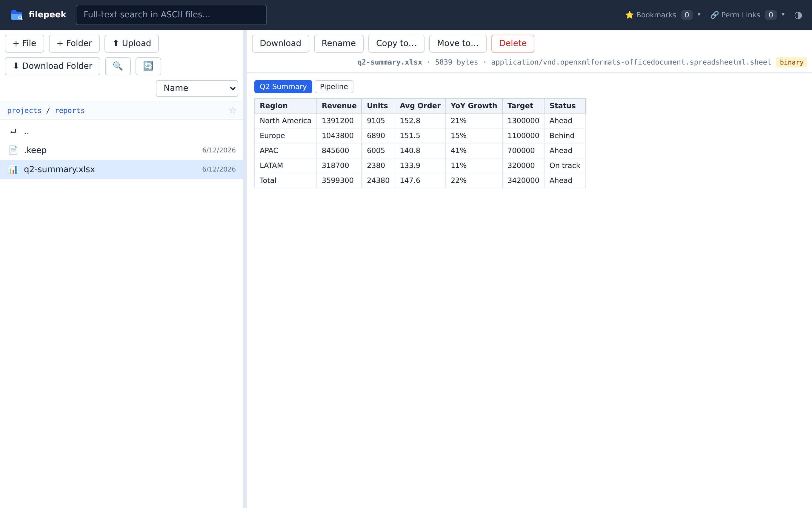Screen dimensions: 812x508
Task: Click the Bookmarks count badge 0
Action: pyautogui.click(x=687, y=15)
